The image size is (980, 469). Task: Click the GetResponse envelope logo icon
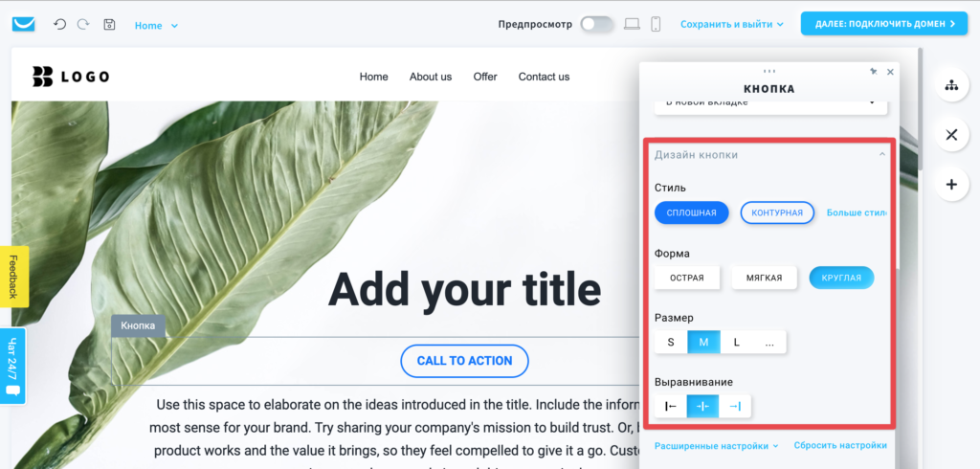(23, 24)
